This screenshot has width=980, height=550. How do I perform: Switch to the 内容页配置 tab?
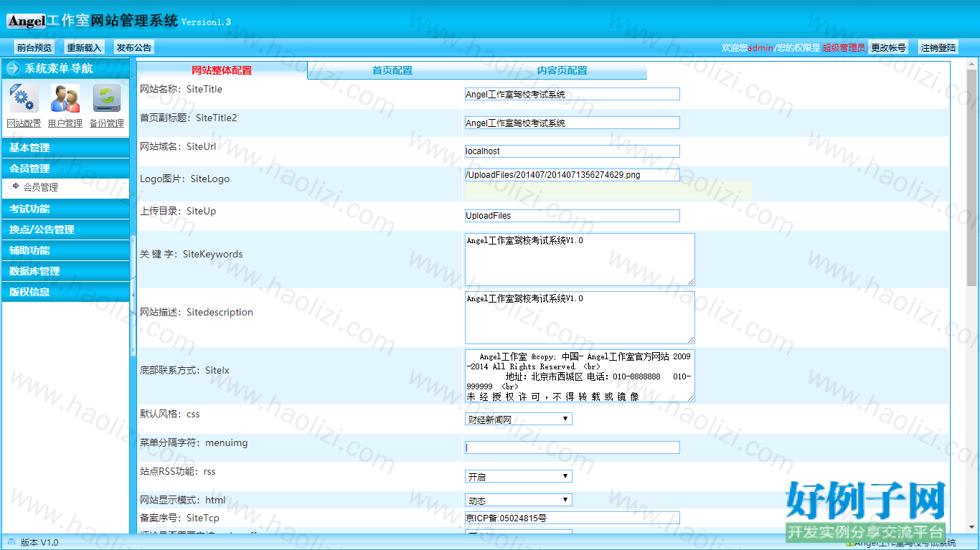[562, 70]
